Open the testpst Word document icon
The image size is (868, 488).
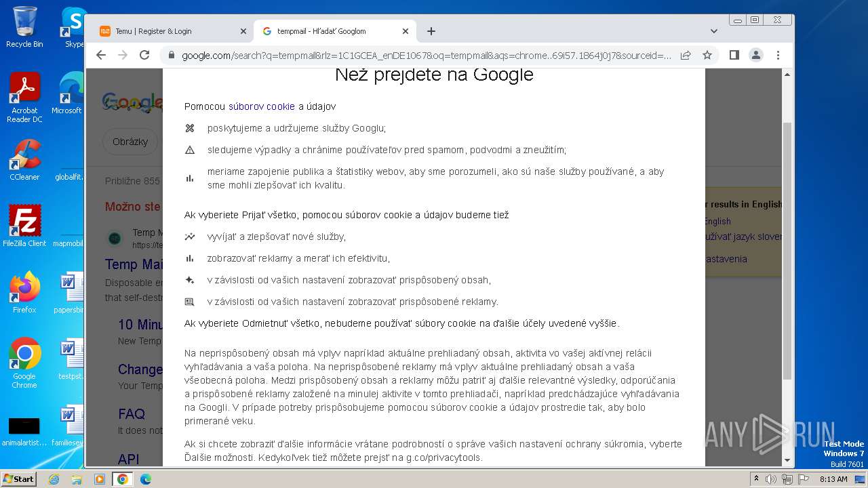[x=70, y=359]
